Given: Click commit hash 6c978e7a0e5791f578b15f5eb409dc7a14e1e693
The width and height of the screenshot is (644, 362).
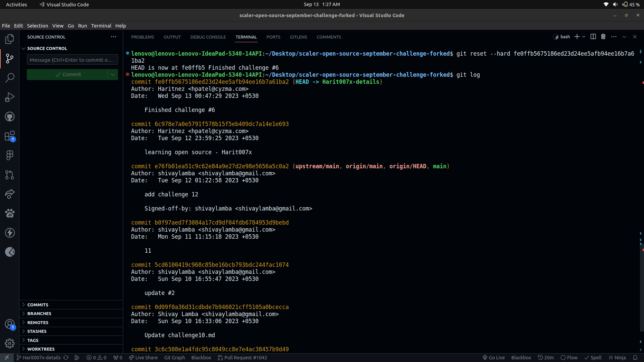Looking at the screenshot, I should tap(221, 124).
